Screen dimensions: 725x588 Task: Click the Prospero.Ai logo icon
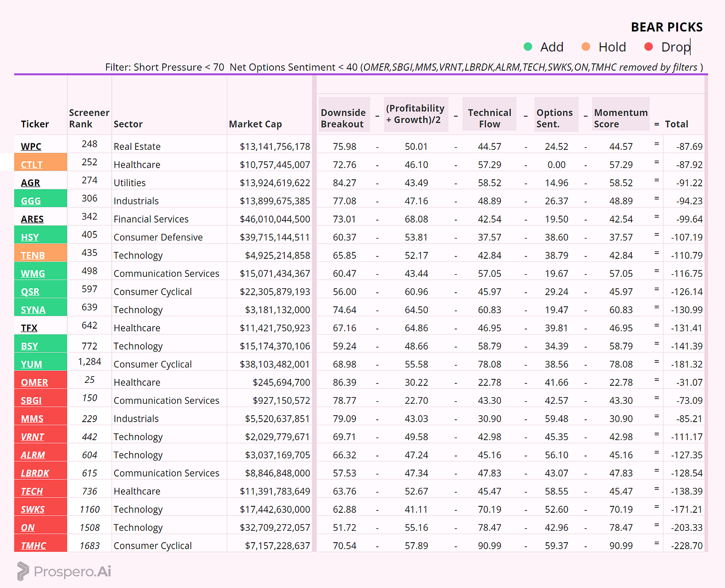click(x=23, y=571)
